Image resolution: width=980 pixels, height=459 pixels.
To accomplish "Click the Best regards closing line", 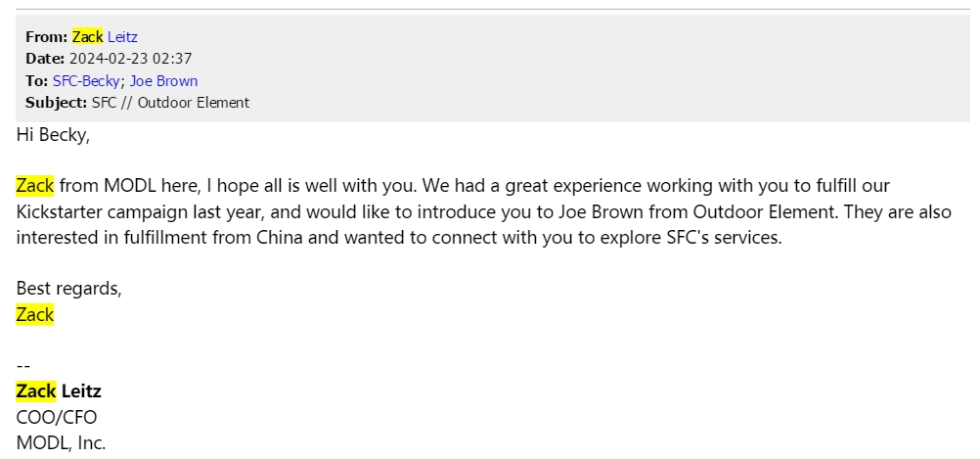I will [68, 289].
